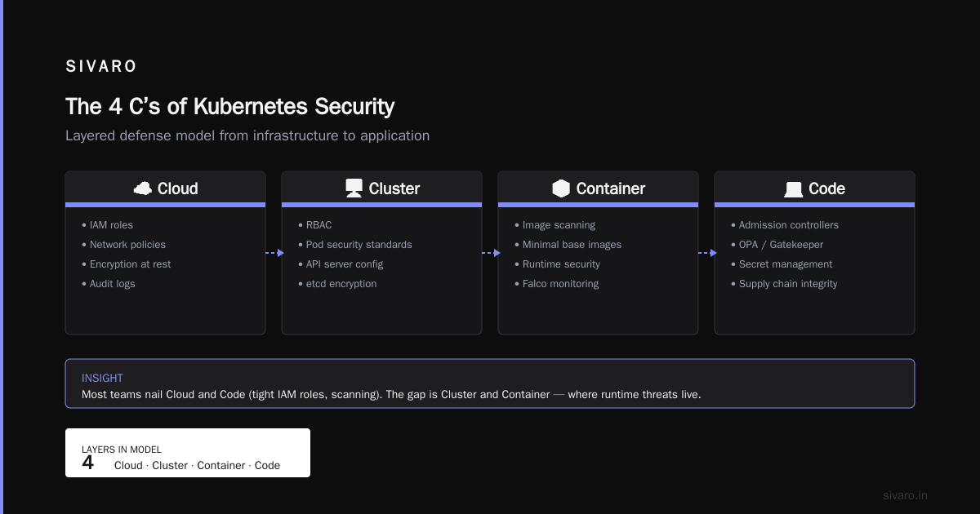Click the etcd encryption bullet
This screenshot has height=514, width=980.
point(337,284)
